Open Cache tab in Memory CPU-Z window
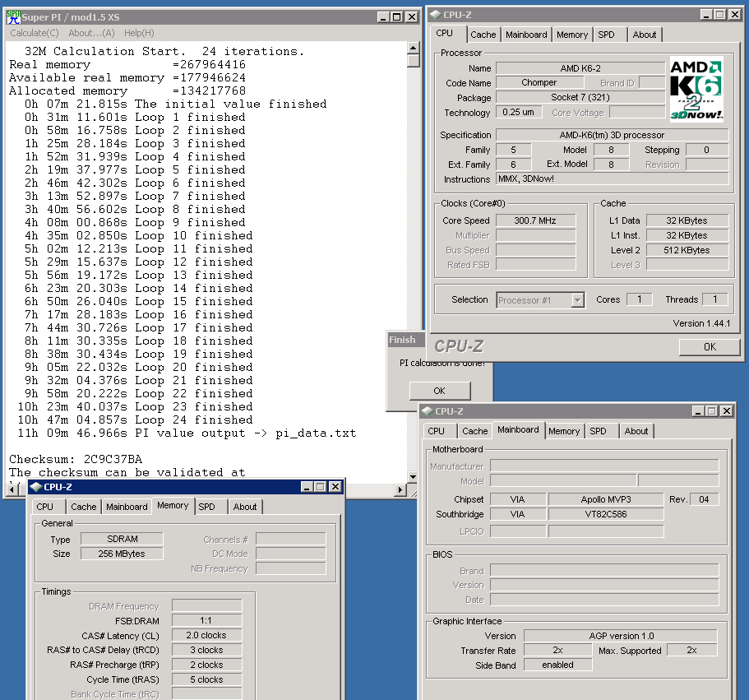Screen dimensions: 749x700 84,507
